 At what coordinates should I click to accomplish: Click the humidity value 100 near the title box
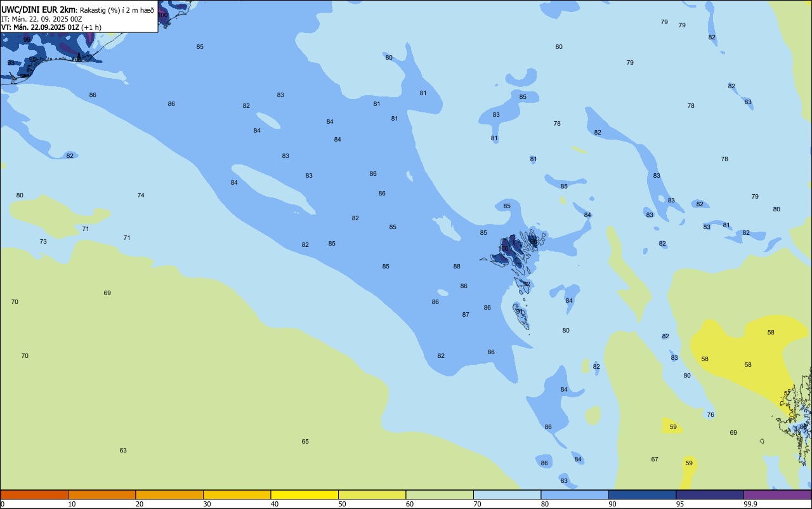point(163,15)
